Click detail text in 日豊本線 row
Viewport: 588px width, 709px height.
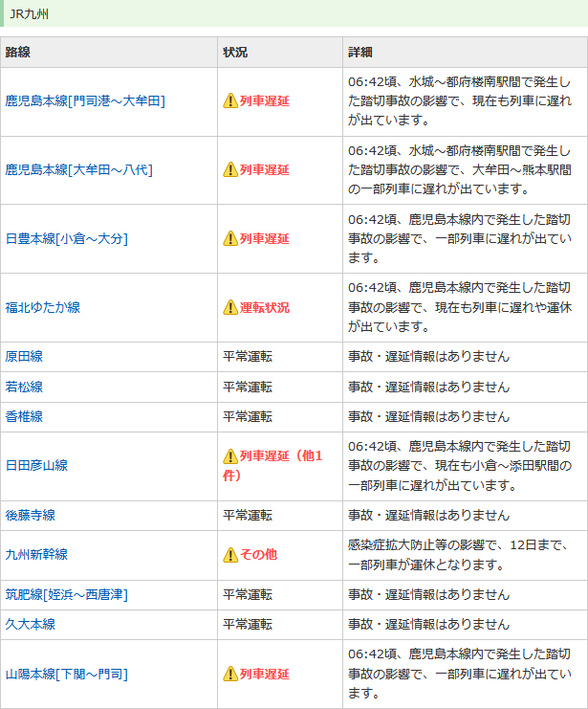(460, 239)
